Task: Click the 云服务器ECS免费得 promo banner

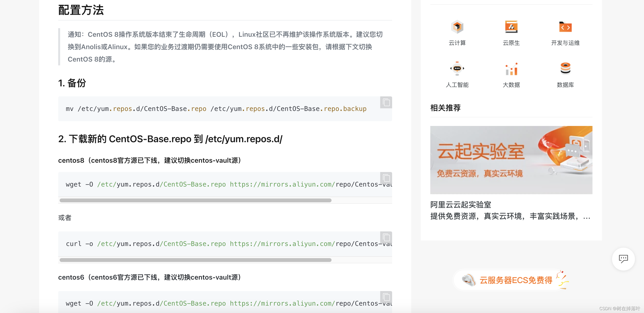Action: tap(511, 280)
